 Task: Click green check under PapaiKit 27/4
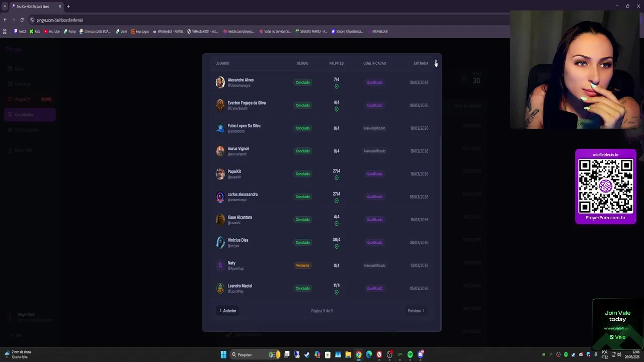tap(337, 178)
